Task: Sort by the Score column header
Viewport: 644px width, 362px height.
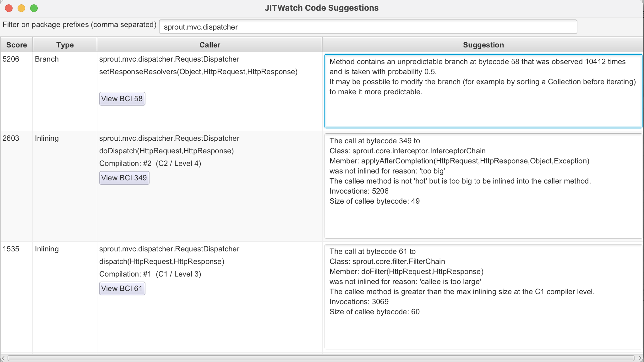Action: coord(16,45)
